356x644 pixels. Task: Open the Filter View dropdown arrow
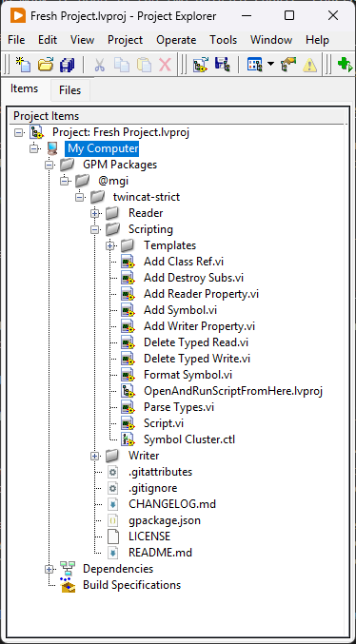coord(270,64)
